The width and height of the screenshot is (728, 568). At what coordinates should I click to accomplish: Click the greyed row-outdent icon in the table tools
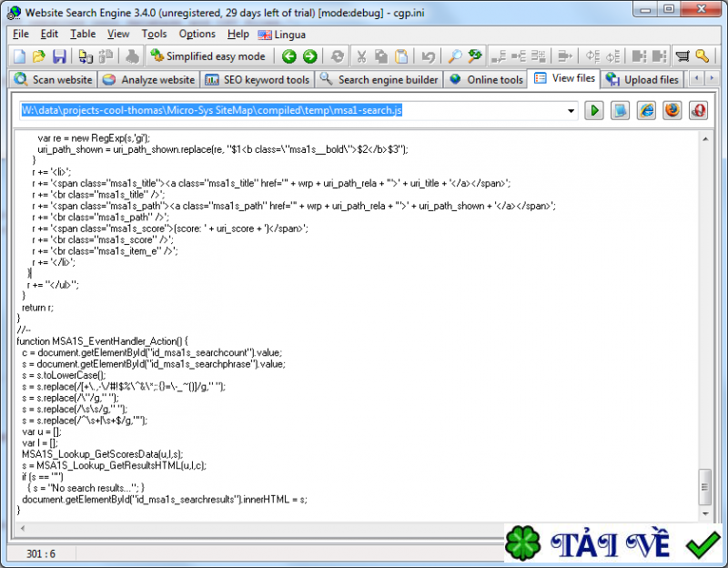point(519,56)
